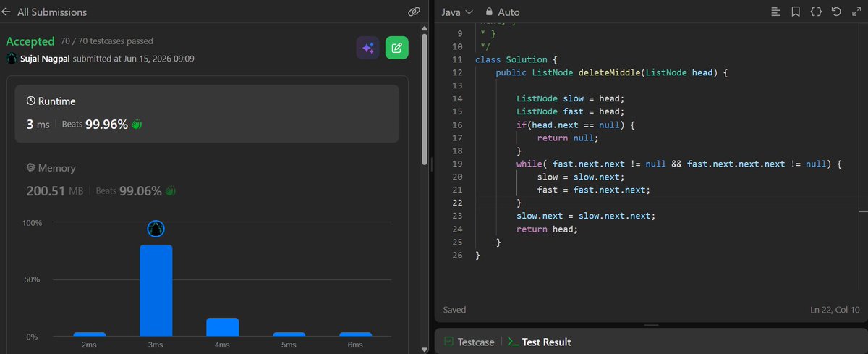Screen dimensions: 868x354
Task: Reset code with the undo arrow icon
Action: (x=836, y=12)
